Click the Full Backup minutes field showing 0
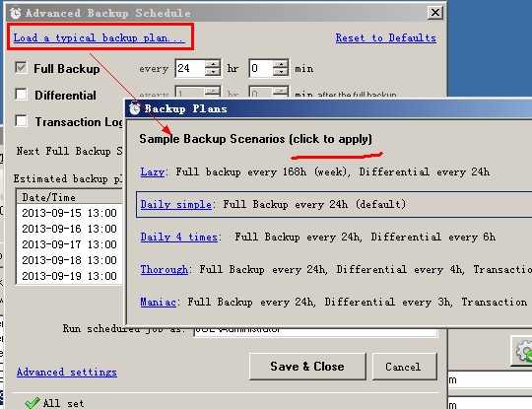 click(261, 68)
